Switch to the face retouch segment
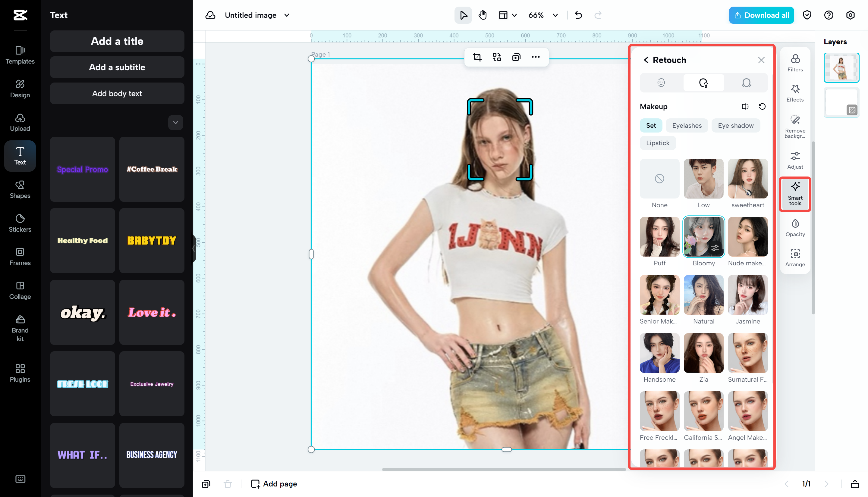The width and height of the screenshot is (868, 497). 661,83
